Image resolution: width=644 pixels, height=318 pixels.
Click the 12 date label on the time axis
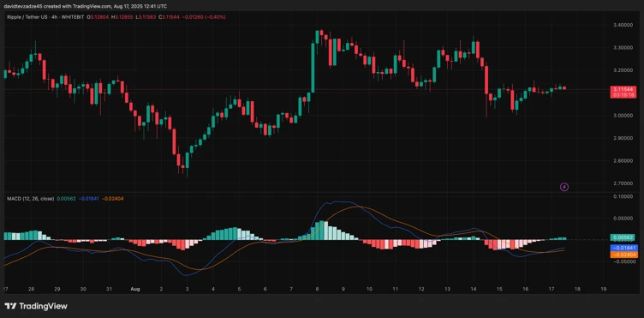pyautogui.click(x=421, y=289)
